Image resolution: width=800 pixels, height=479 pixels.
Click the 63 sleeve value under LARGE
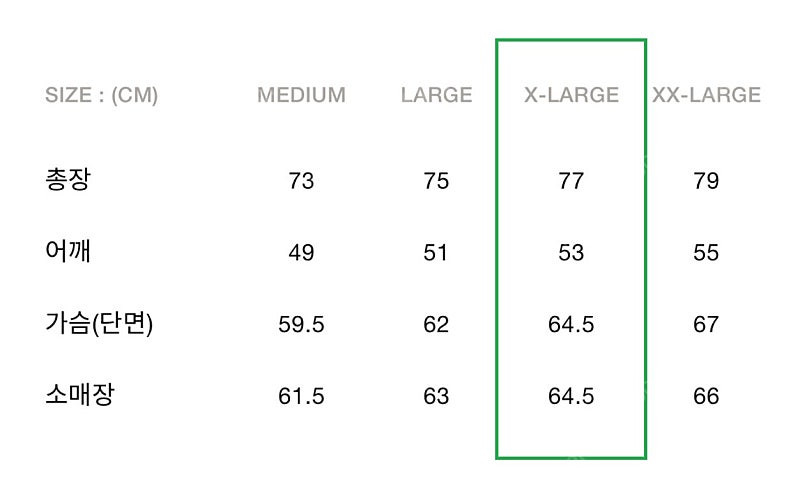pos(436,396)
